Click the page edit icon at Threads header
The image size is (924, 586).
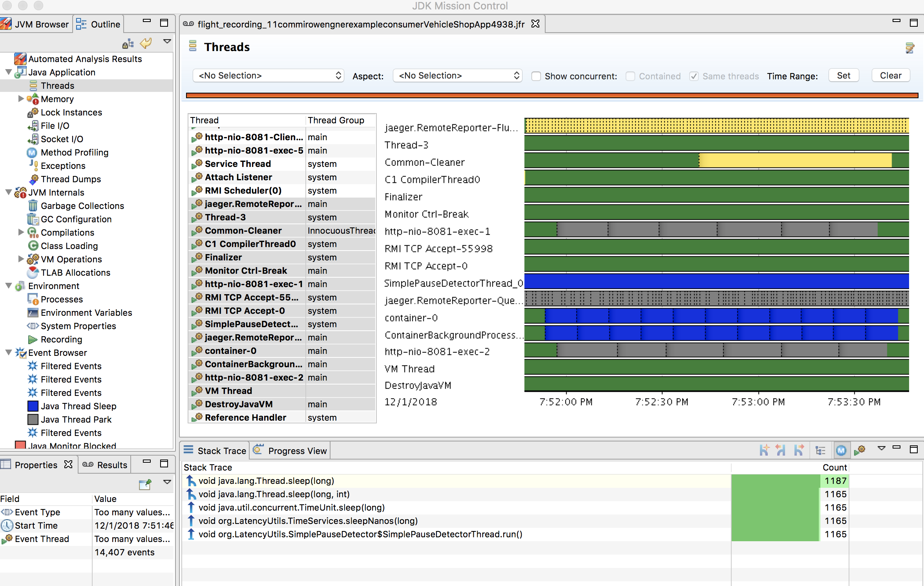pyautogui.click(x=909, y=48)
